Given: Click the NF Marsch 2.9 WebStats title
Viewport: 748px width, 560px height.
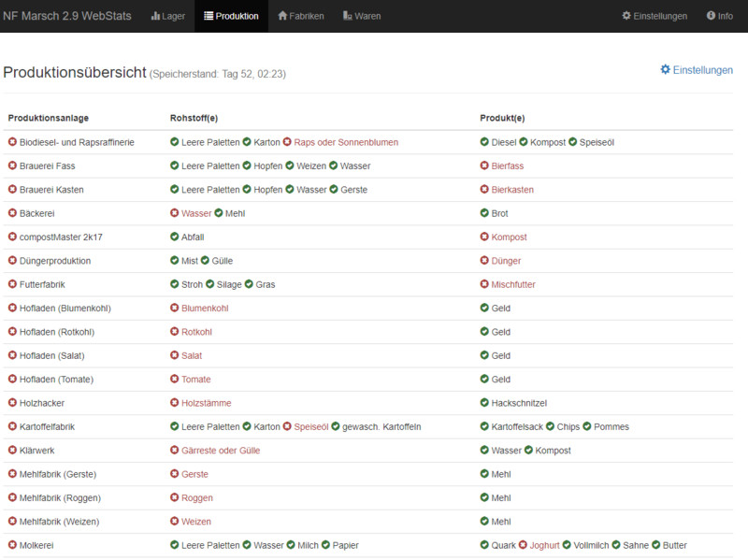Looking at the screenshot, I should point(67,16).
